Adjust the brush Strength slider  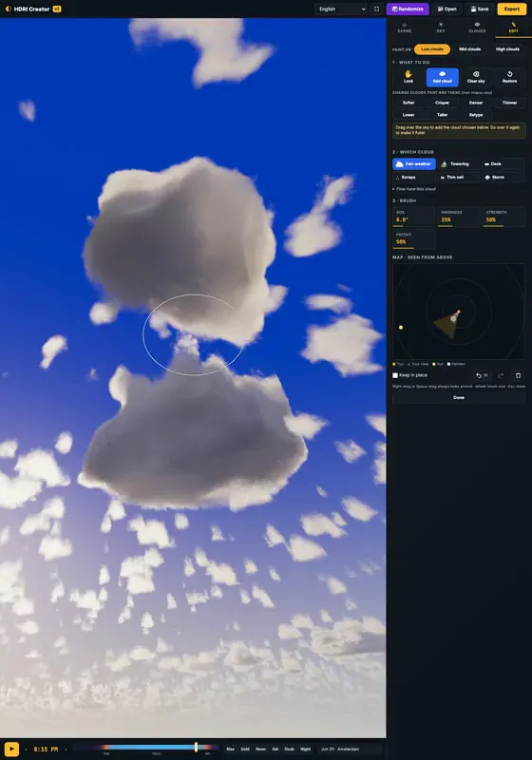[x=503, y=217]
